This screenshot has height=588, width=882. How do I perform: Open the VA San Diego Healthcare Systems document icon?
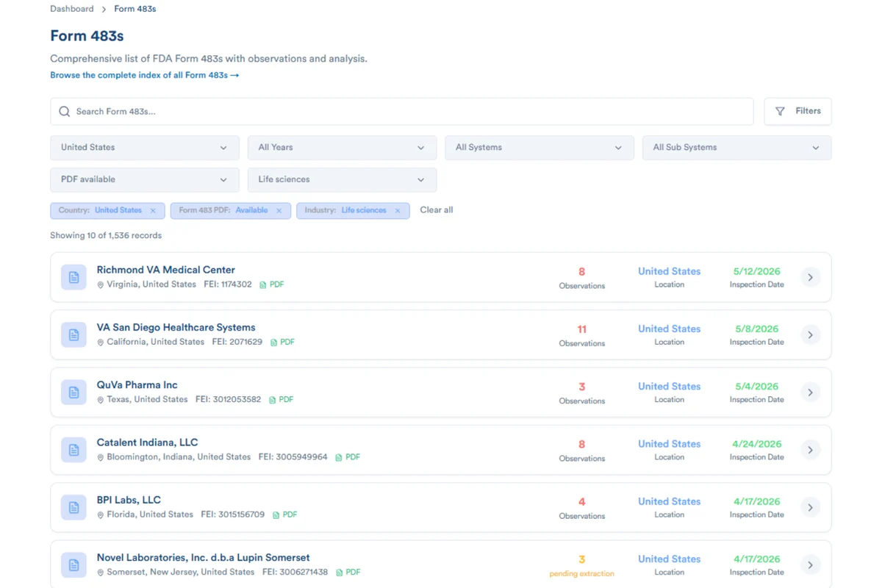(x=73, y=334)
